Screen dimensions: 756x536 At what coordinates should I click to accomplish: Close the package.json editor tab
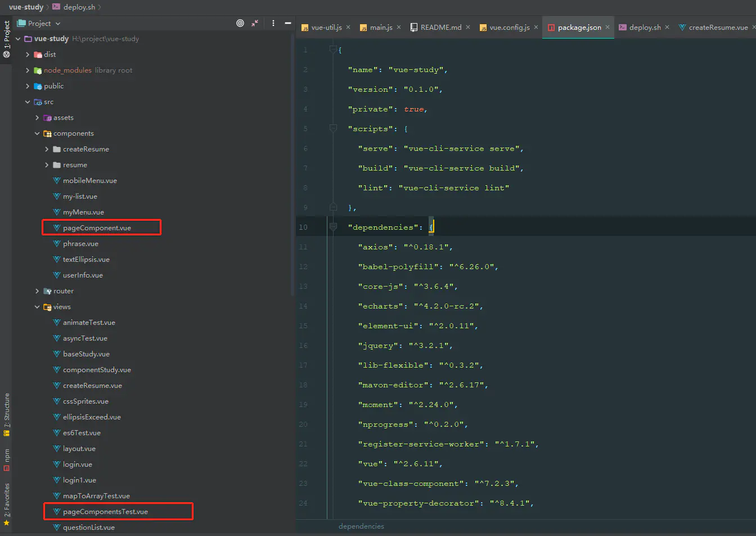click(607, 27)
